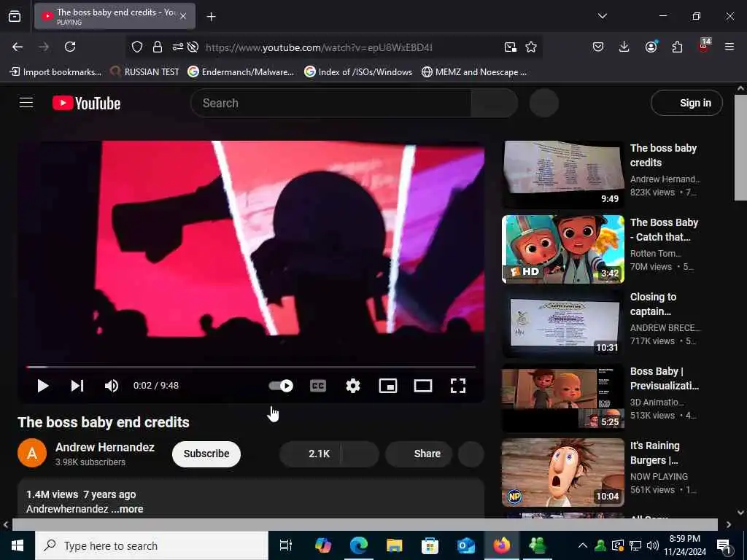Open video player settings gear

pos(352,386)
